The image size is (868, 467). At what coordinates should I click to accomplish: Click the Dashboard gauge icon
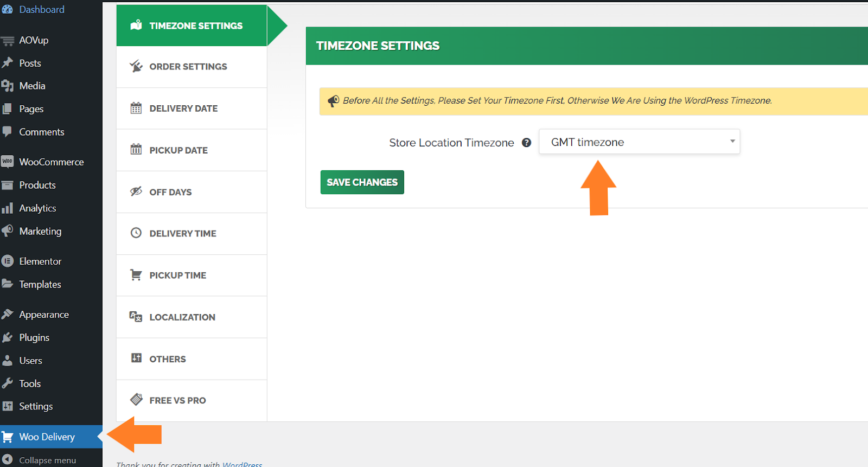point(7,9)
